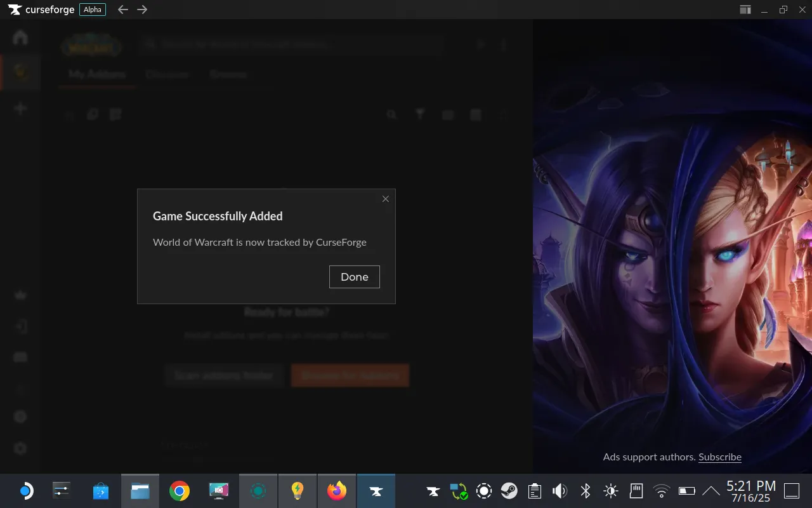Launch Steam from the system tray
812x508 pixels.
(509, 490)
